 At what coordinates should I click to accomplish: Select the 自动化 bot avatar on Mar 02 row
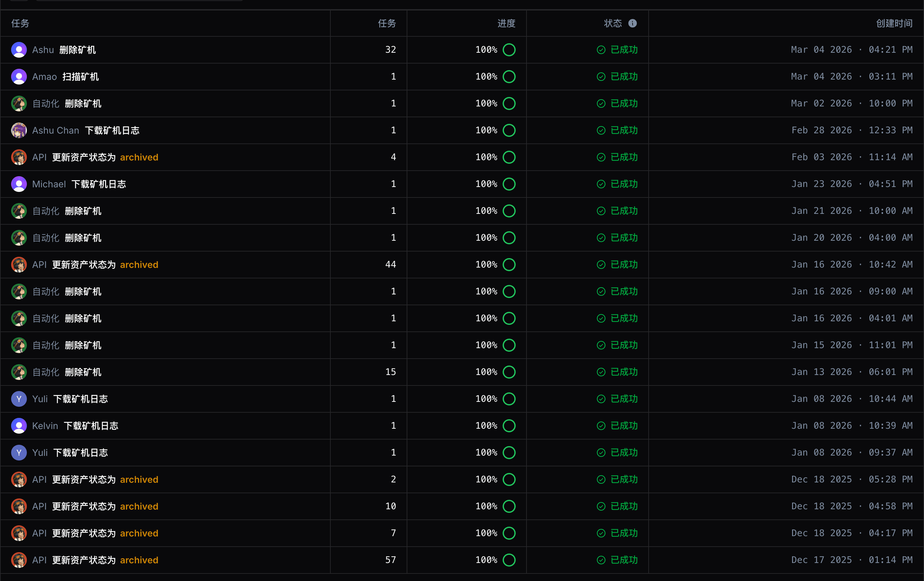pos(19,103)
